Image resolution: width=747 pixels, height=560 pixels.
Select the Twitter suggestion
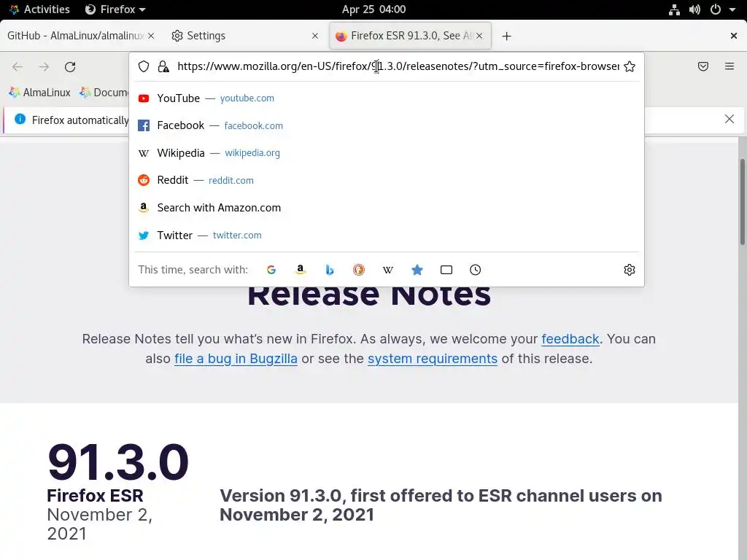tap(387, 236)
